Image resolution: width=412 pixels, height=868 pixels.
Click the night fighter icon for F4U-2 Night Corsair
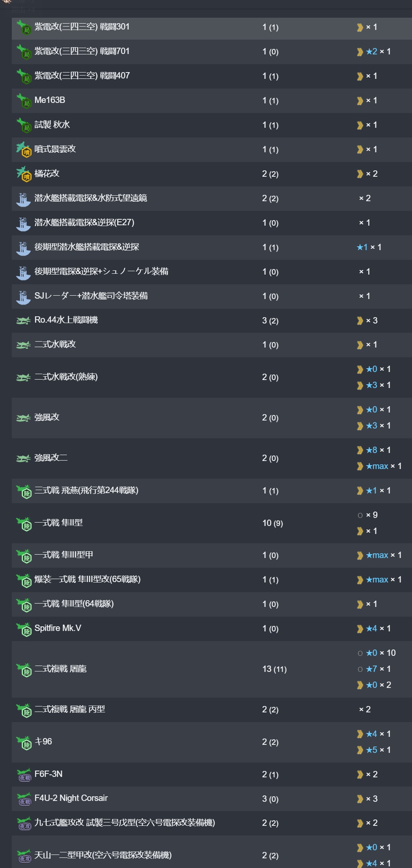[24, 798]
